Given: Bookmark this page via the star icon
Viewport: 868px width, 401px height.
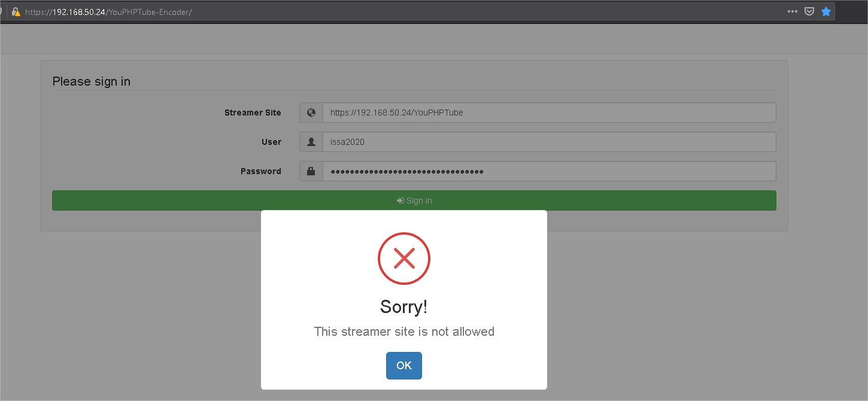Looking at the screenshot, I should [x=827, y=11].
